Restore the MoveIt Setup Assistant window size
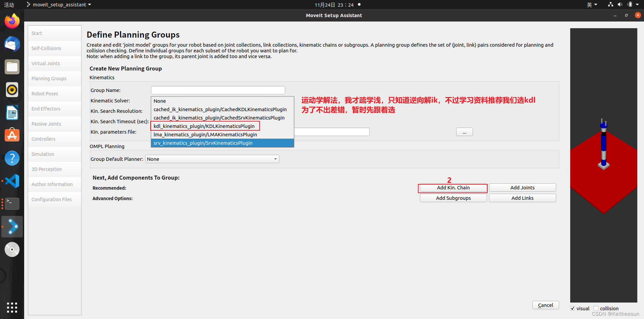 pyautogui.click(x=626, y=15)
